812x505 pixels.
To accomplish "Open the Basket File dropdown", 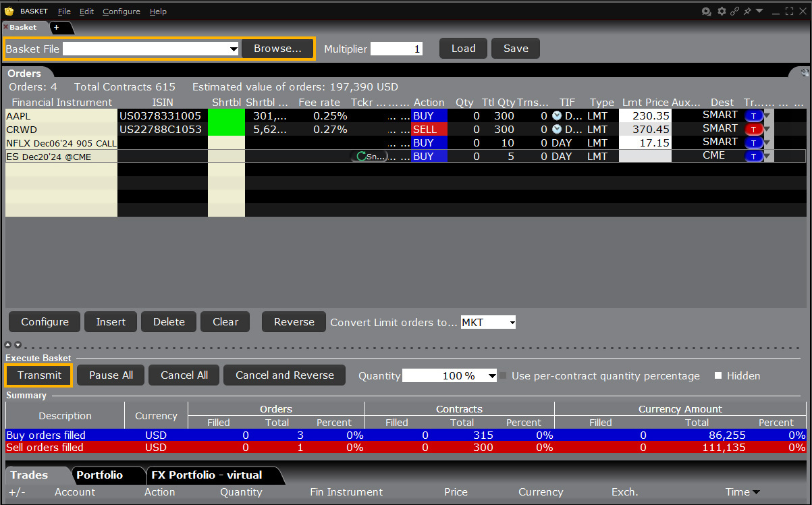I will (x=234, y=49).
